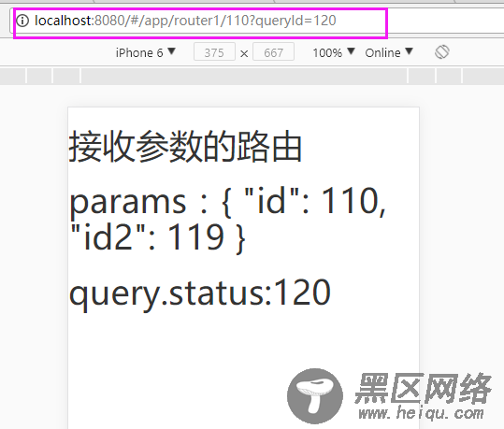Click the arrow beside Online
This screenshot has height=429, width=504.
tap(409, 51)
